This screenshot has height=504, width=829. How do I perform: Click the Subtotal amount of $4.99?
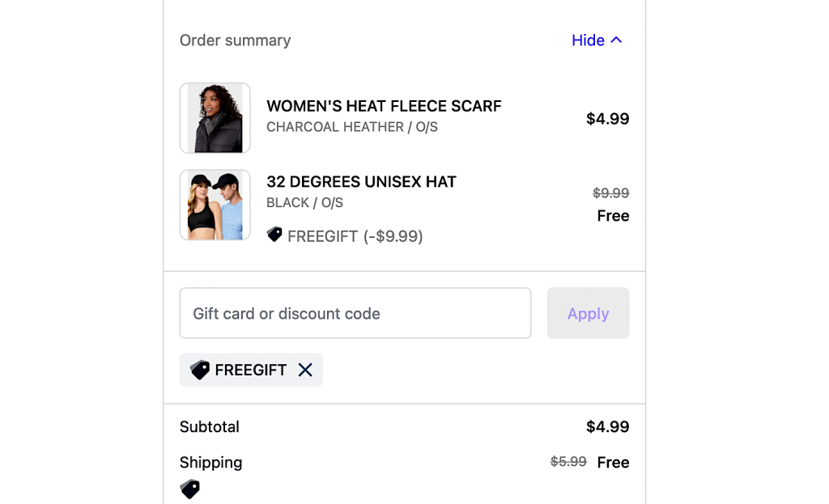tap(607, 427)
